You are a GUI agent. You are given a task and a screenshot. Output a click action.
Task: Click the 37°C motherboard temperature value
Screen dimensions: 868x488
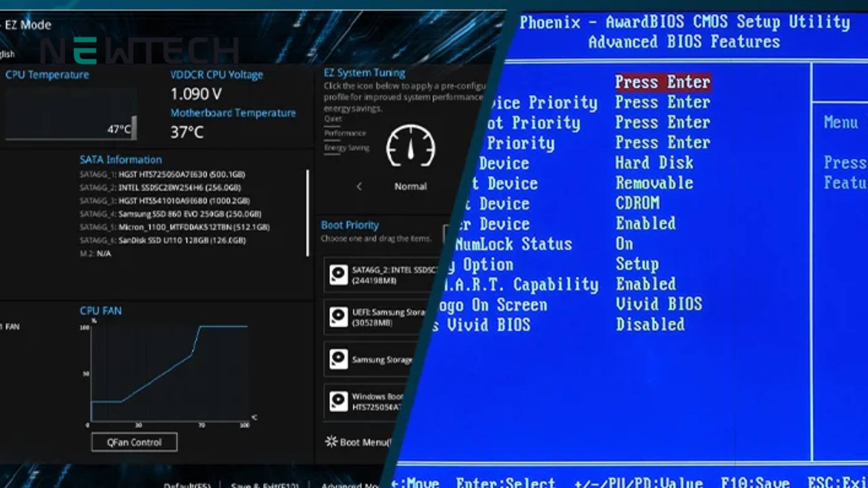click(x=187, y=132)
